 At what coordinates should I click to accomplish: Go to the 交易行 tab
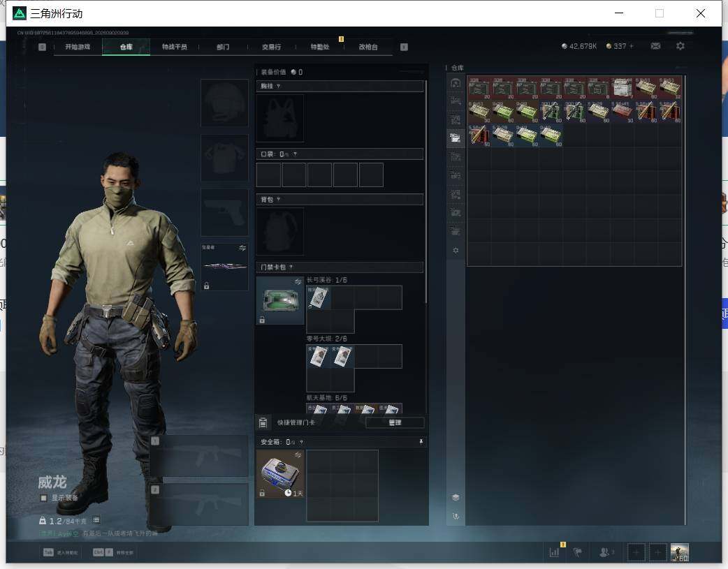coord(271,47)
